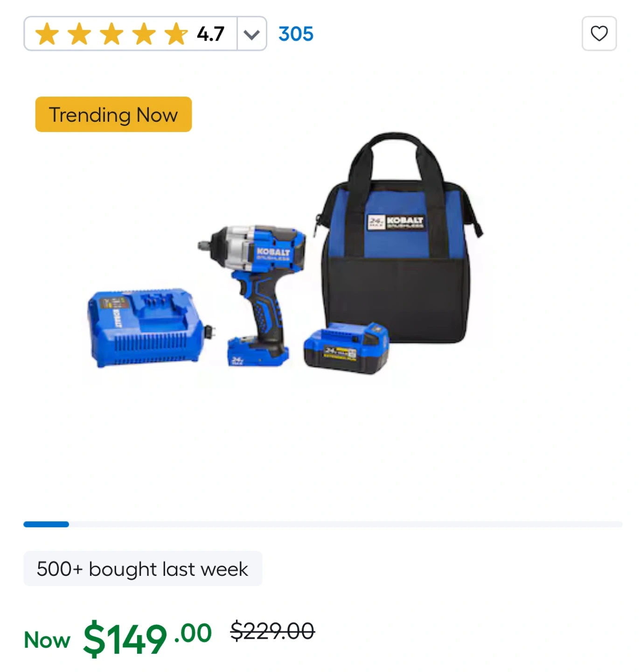Click the Now $149.00 sale price
This screenshot has height=672, width=639.
[x=118, y=638]
